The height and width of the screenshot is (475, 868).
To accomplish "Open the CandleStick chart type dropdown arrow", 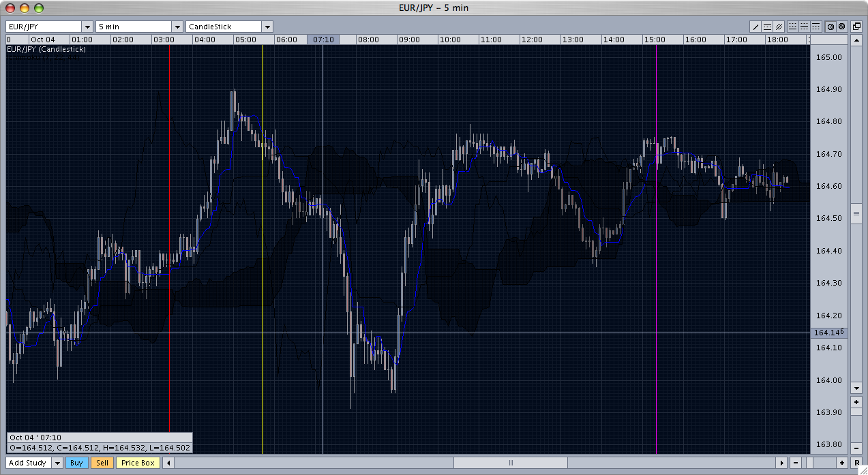I will (267, 27).
